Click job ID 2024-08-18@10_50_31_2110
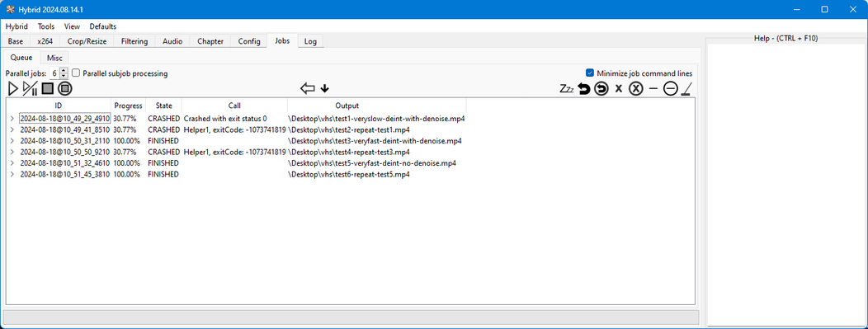 64,141
